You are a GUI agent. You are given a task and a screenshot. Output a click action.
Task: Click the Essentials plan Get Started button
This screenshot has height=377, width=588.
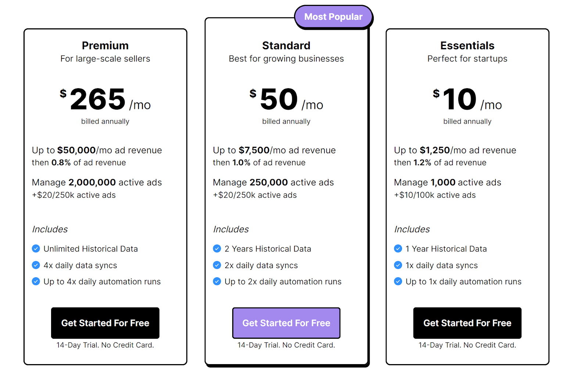(x=467, y=323)
